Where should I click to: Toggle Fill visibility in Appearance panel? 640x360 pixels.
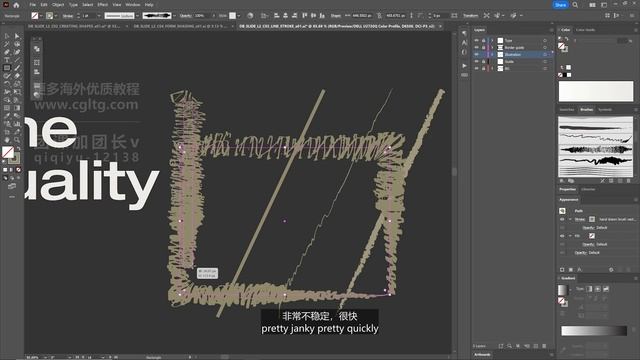tap(562, 236)
